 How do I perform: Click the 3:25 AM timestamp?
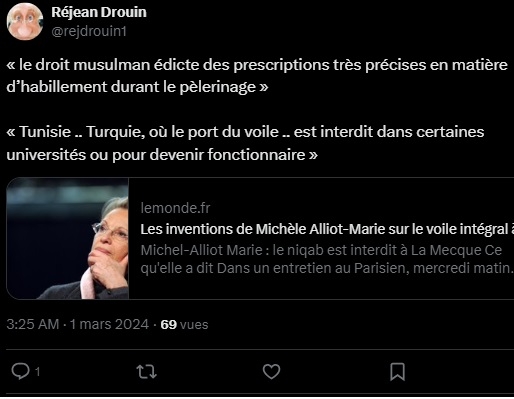pos(33,324)
